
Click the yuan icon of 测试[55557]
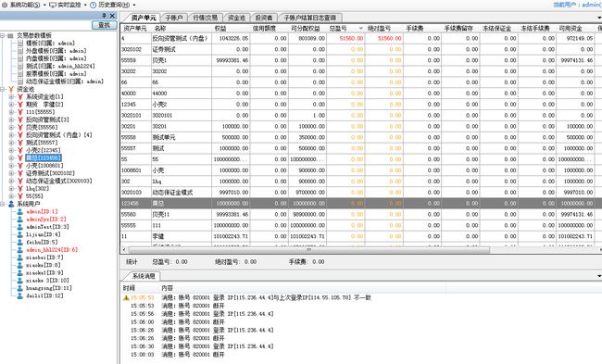(20, 143)
